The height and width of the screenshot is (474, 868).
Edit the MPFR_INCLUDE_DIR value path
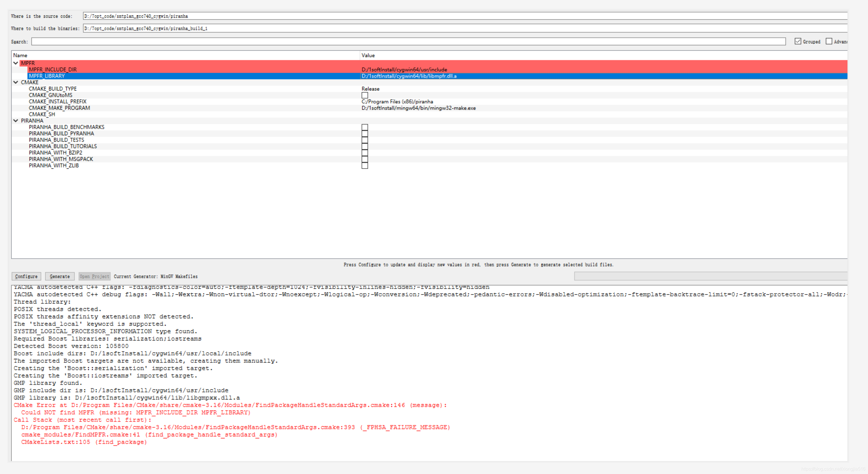pyautogui.click(x=404, y=70)
